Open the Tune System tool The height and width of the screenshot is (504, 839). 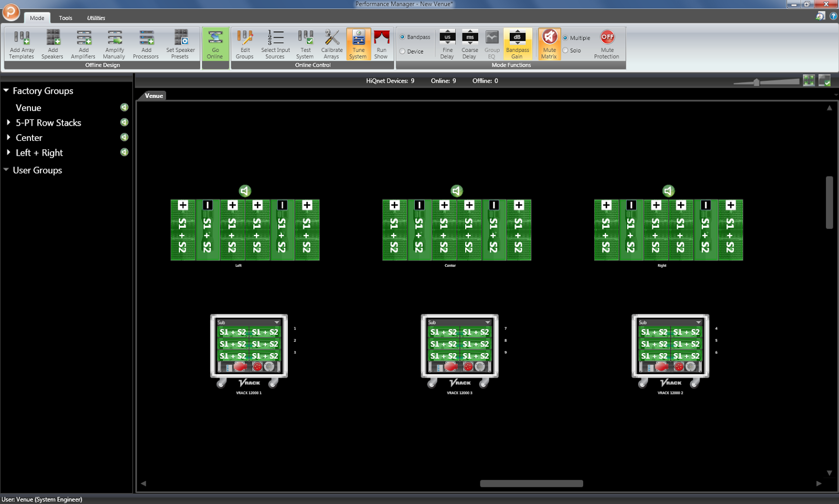(358, 44)
